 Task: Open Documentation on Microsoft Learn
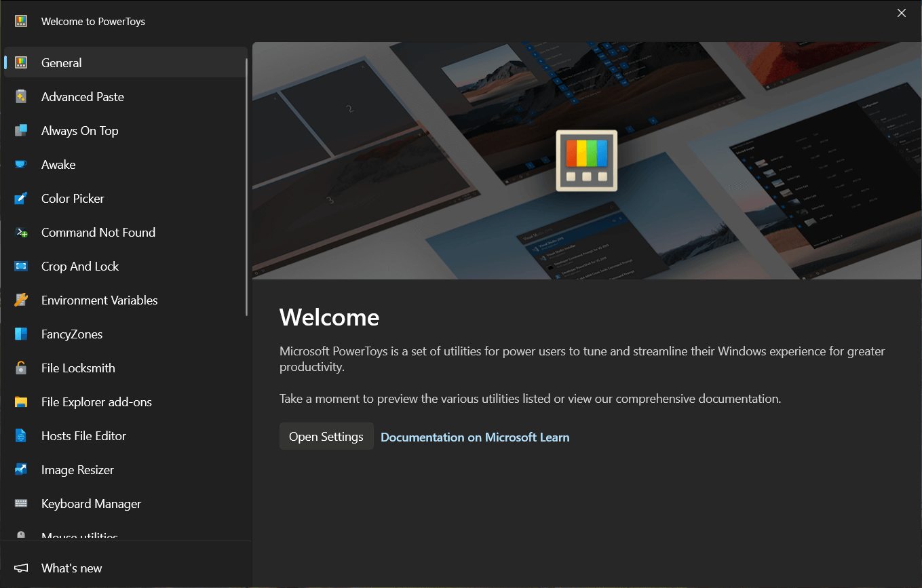coord(475,437)
